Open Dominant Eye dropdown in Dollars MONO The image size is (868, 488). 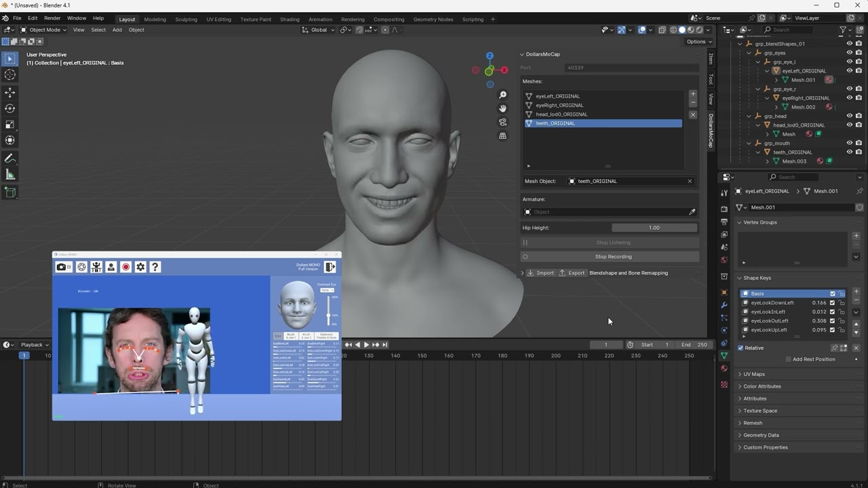pyautogui.click(x=327, y=290)
